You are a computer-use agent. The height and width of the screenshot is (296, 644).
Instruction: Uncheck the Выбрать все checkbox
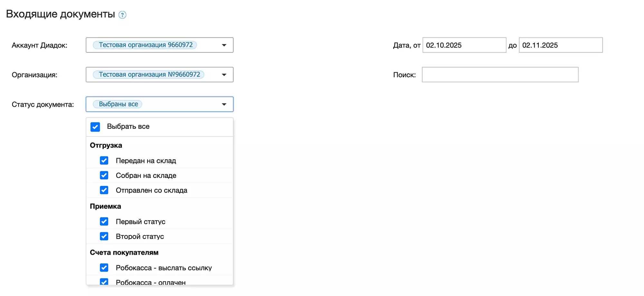(x=95, y=127)
